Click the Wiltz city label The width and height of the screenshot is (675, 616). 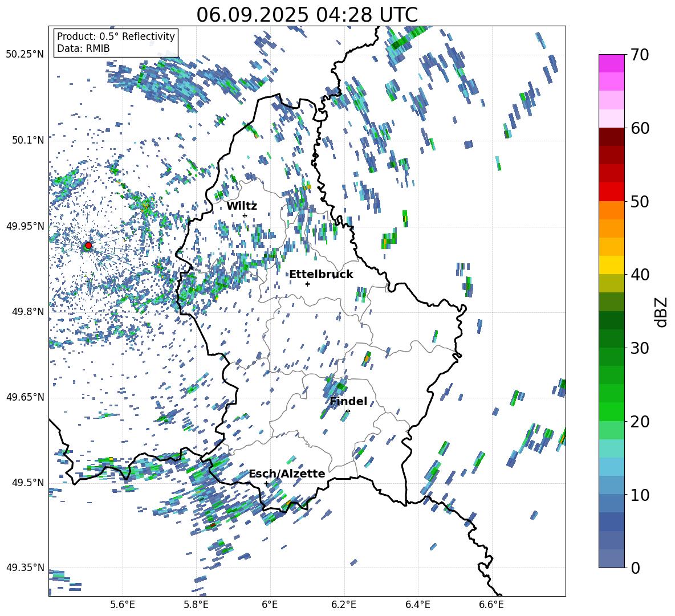[x=242, y=206]
